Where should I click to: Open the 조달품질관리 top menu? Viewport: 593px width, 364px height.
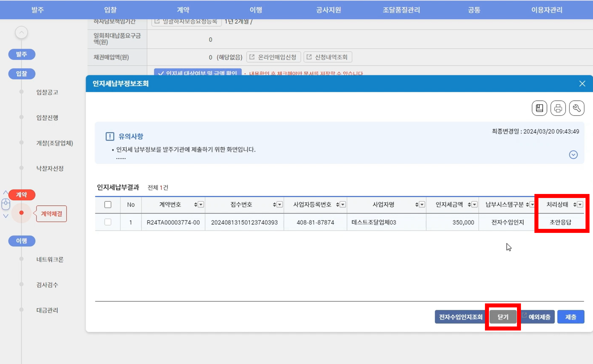click(x=401, y=10)
